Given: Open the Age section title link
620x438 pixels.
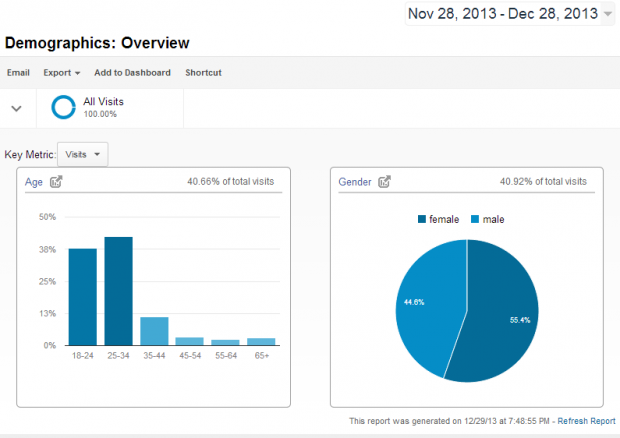Looking at the screenshot, I should (x=34, y=182).
